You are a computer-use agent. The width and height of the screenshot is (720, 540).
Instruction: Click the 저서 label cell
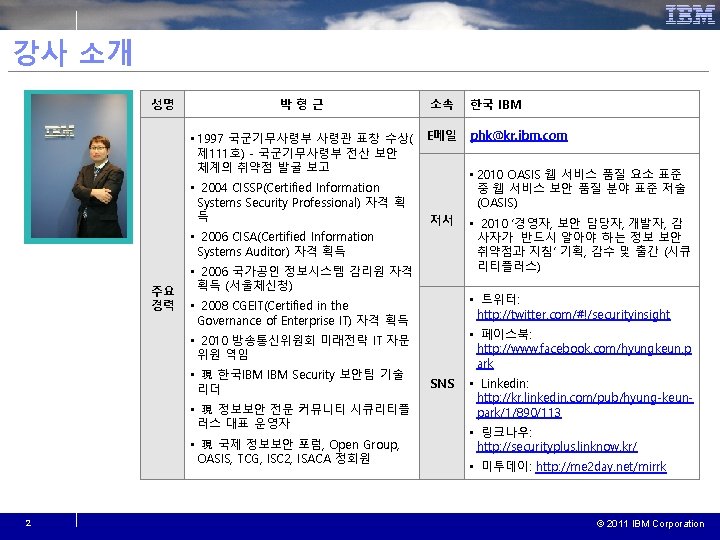click(x=442, y=220)
